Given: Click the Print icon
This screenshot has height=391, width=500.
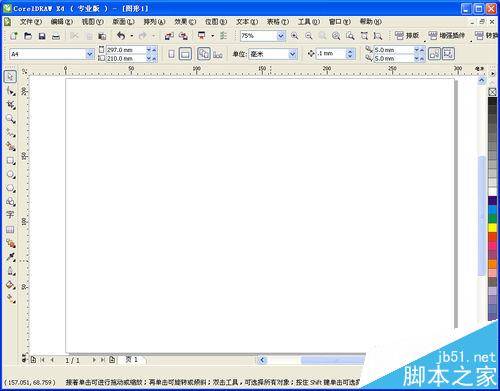Looking at the screenshot, I should [56, 36].
